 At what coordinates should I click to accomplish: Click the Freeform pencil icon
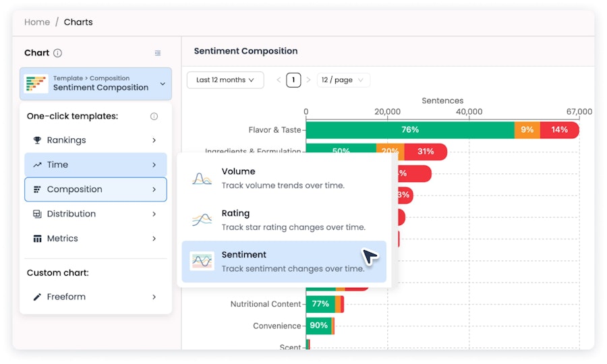point(37,297)
